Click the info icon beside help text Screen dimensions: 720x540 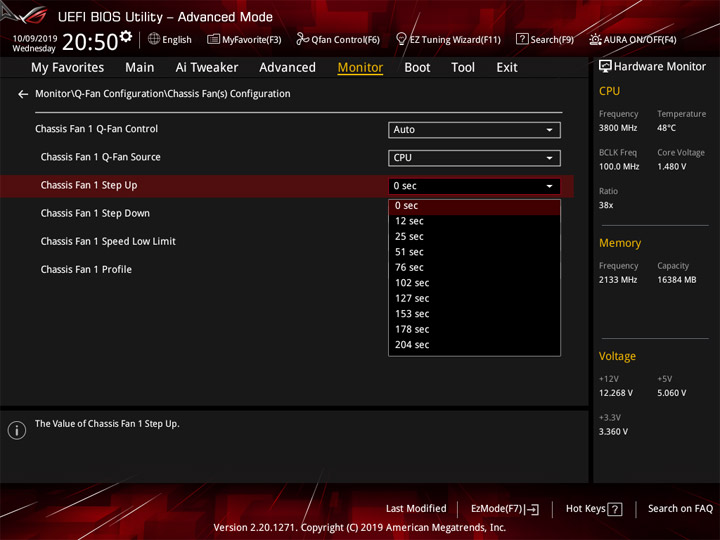tap(17, 430)
